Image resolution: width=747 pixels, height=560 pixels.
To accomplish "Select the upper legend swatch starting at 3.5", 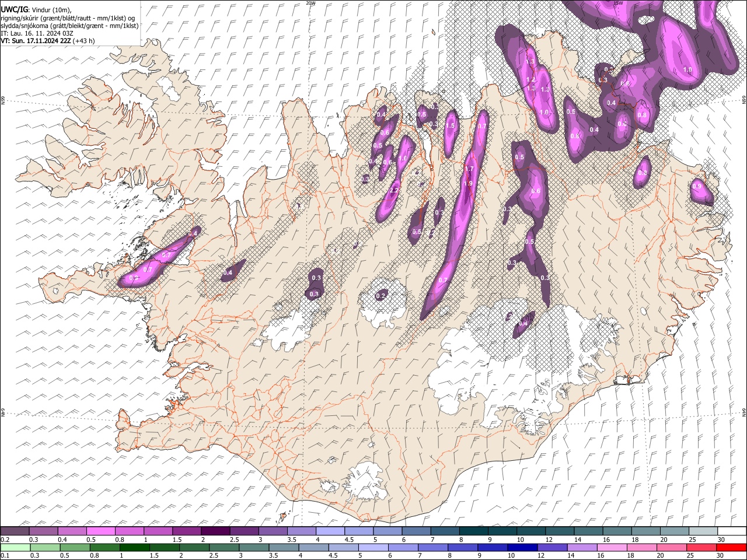I will click(301, 531).
